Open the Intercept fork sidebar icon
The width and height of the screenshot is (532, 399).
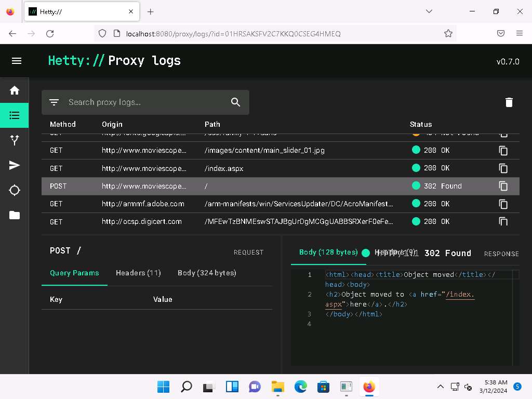tap(15, 140)
